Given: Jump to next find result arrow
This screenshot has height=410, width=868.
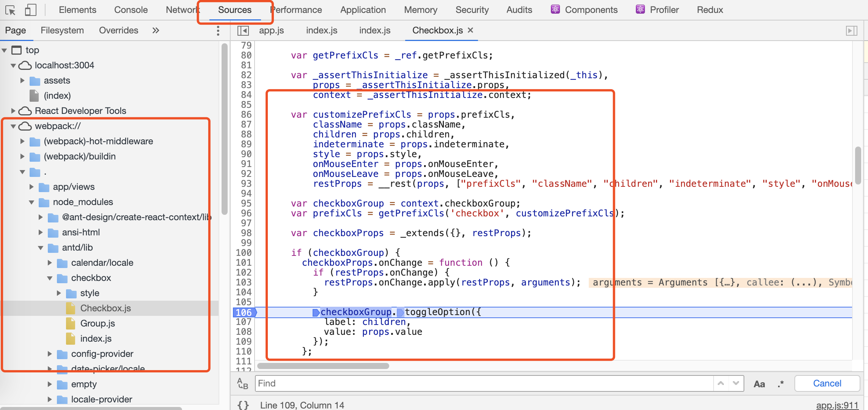Looking at the screenshot, I should tap(736, 383).
